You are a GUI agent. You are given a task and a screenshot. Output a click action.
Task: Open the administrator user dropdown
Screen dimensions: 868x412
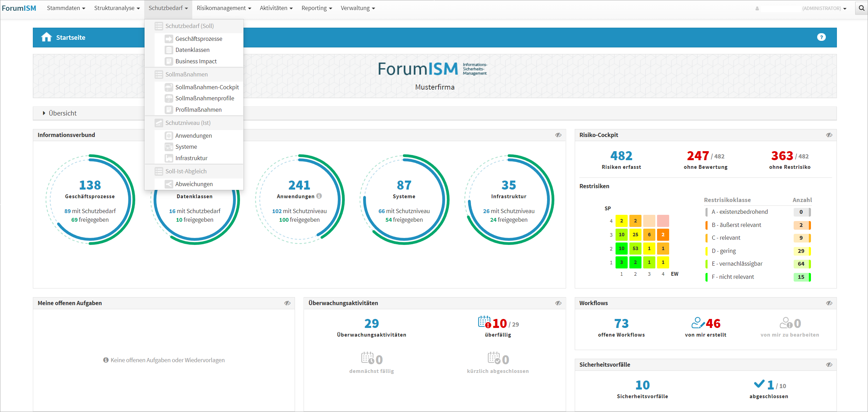click(824, 8)
